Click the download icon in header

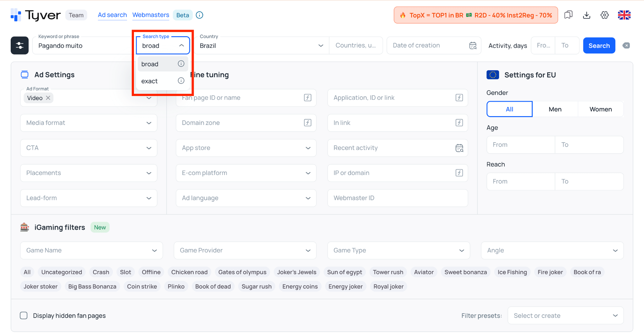tap(586, 15)
